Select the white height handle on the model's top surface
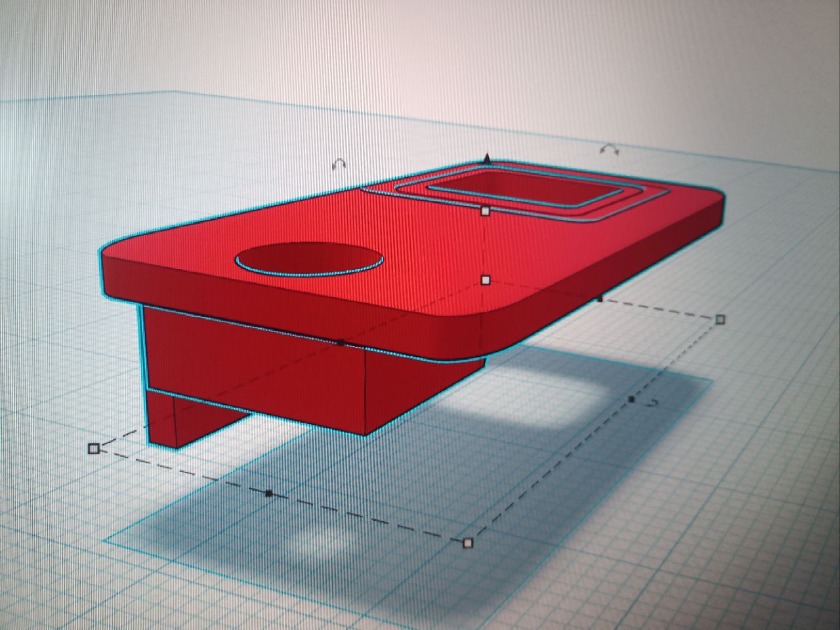The width and height of the screenshot is (840, 630). click(x=486, y=211)
